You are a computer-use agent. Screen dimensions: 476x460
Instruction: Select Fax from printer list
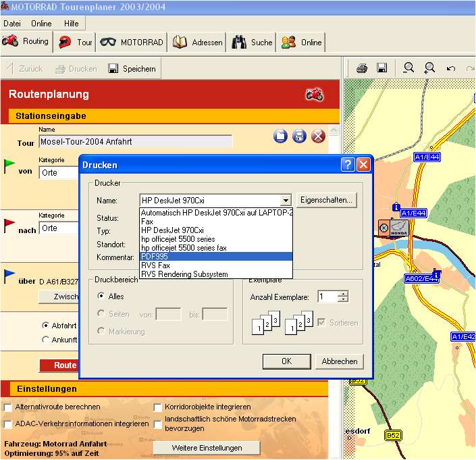pos(216,222)
